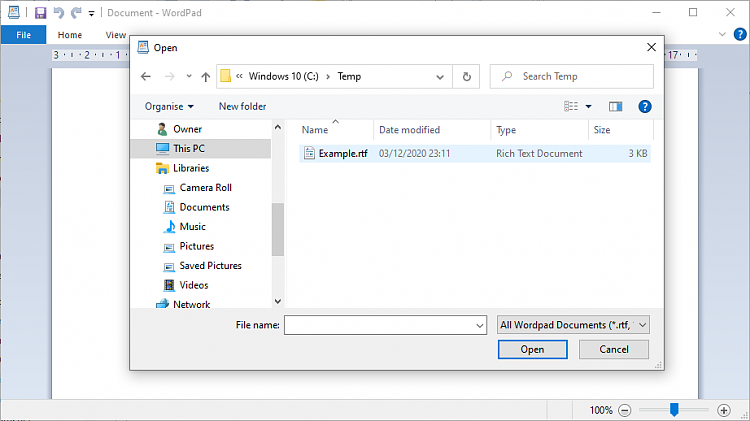Click the Undo arrow in WordPad toolbar

[58, 13]
